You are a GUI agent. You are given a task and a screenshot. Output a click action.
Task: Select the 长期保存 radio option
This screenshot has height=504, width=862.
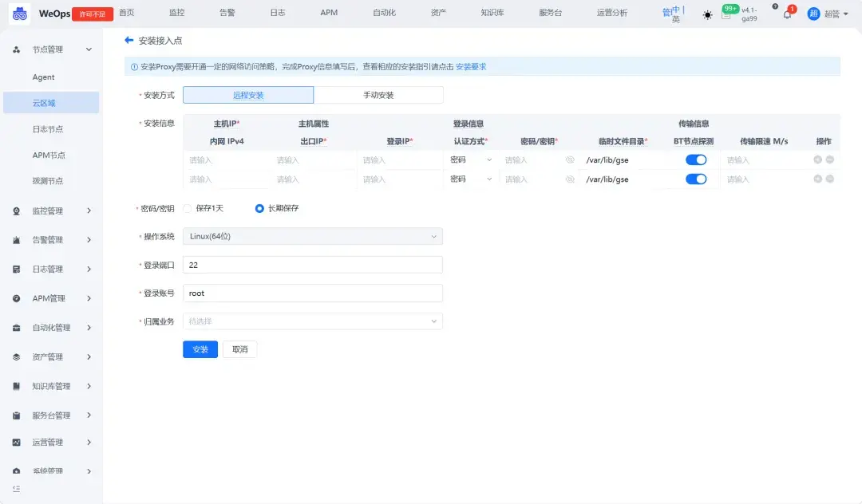[x=259, y=208]
